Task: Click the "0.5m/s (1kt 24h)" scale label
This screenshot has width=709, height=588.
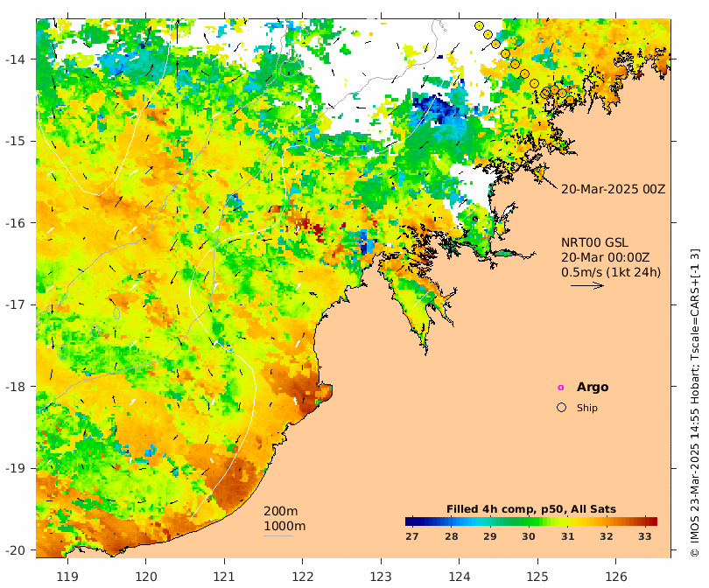Action: point(611,272)
